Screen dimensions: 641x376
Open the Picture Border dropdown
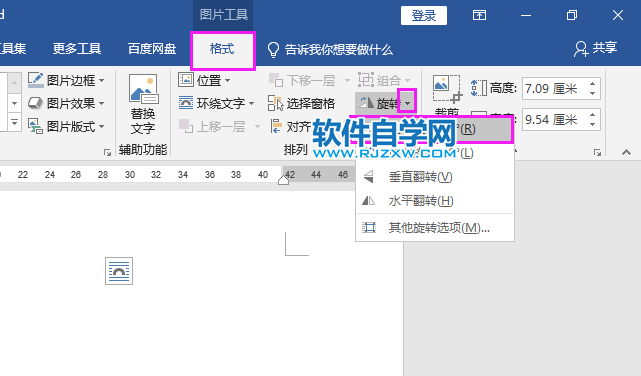(x=66, y=80)
